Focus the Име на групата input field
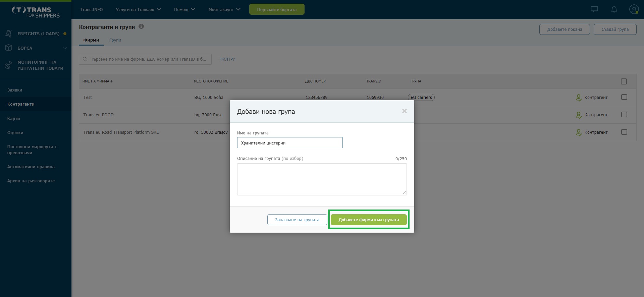Image resolution: width=644 pixels, height=297 pixels. coord(290,143)
